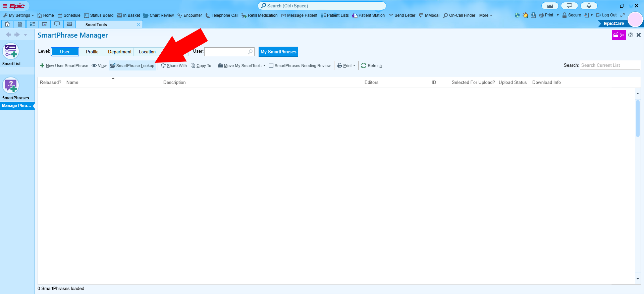Create a New User SmartPhrase
Viewport: 644px width, 294px height.
coord(64,66)
